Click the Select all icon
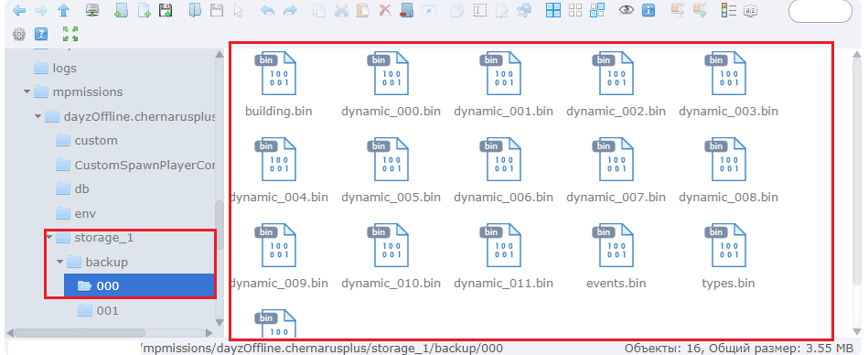This screenshot has width=868, height=355. tap(553, 11)
